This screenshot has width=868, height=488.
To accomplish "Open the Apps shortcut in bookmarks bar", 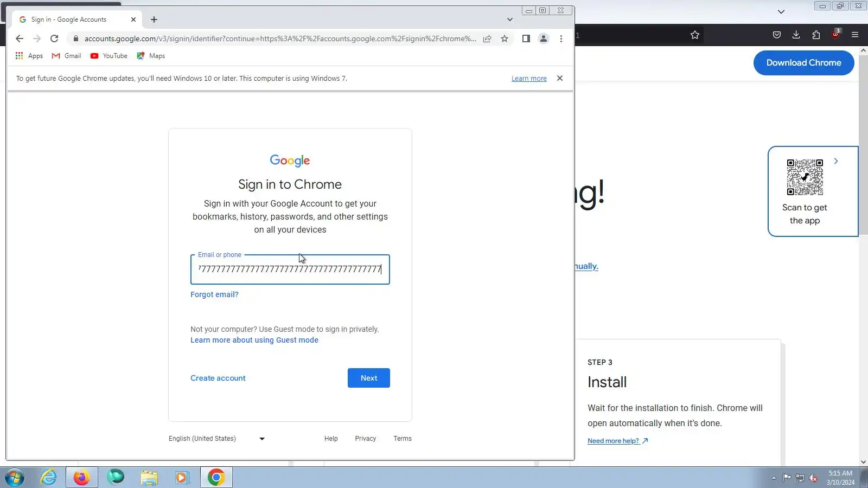I will pyautogui.click(x=29, y=56).
